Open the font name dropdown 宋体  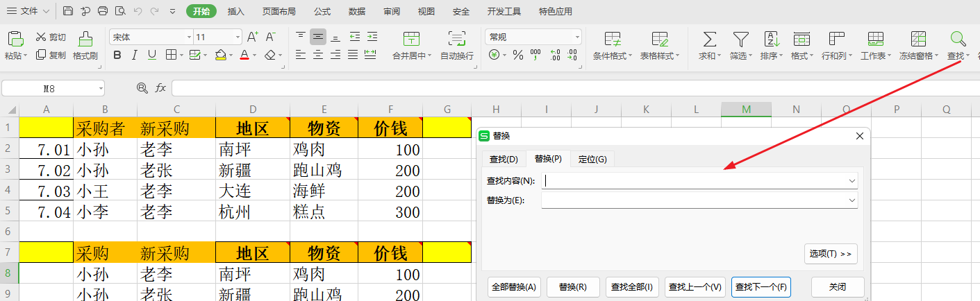pyautogui.click(x=189, y=37)
